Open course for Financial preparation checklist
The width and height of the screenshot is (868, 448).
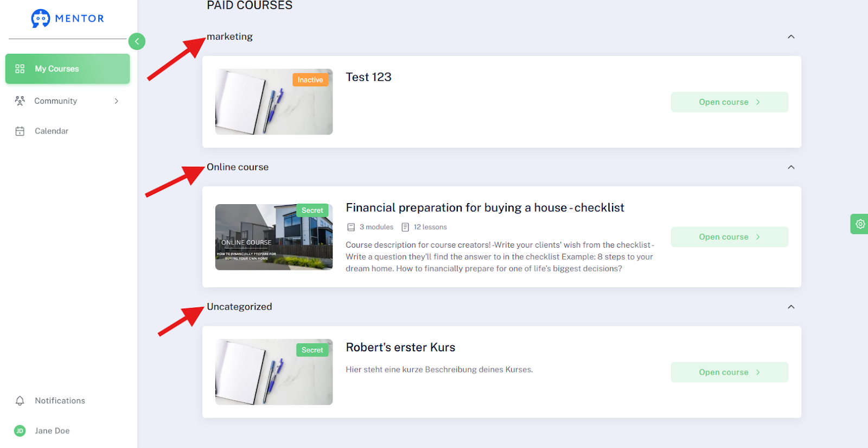(x=730, y=237)
